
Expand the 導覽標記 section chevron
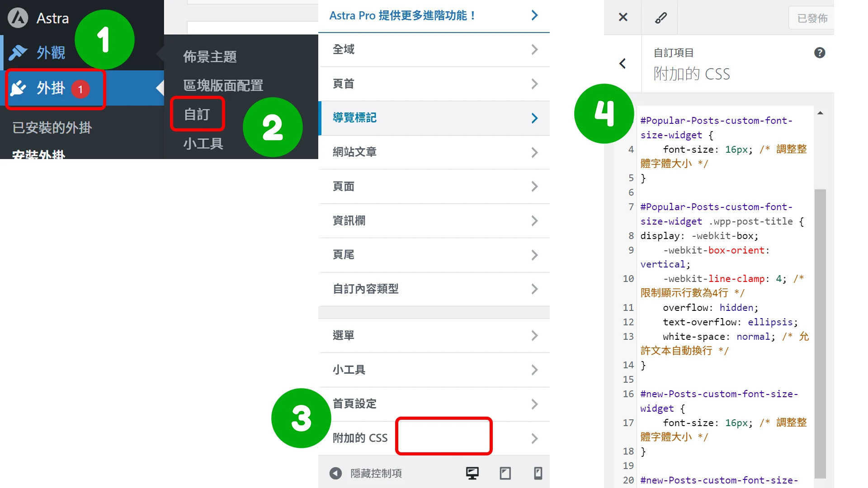pos(534,118)
